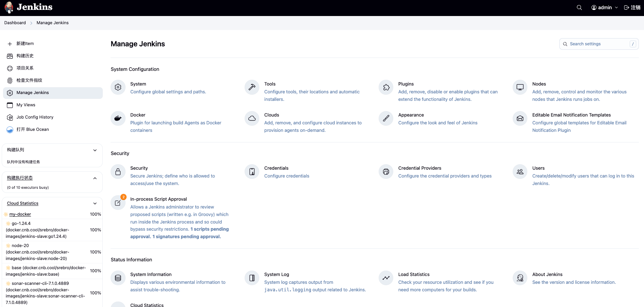This screenshot has width=644, height=307.
Task: Open the Appearance paintbrush icon
Action: click(386, 118)
